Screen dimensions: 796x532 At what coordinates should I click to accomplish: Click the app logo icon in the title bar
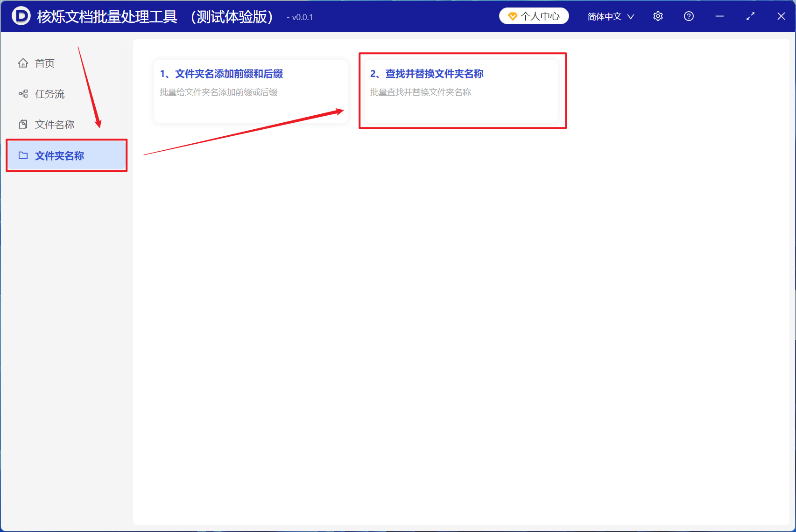21,16
